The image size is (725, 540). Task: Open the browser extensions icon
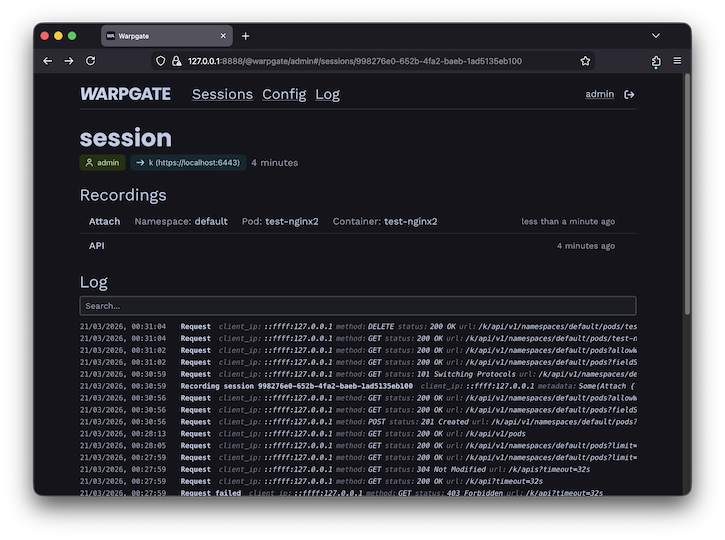tap(656, 61)
